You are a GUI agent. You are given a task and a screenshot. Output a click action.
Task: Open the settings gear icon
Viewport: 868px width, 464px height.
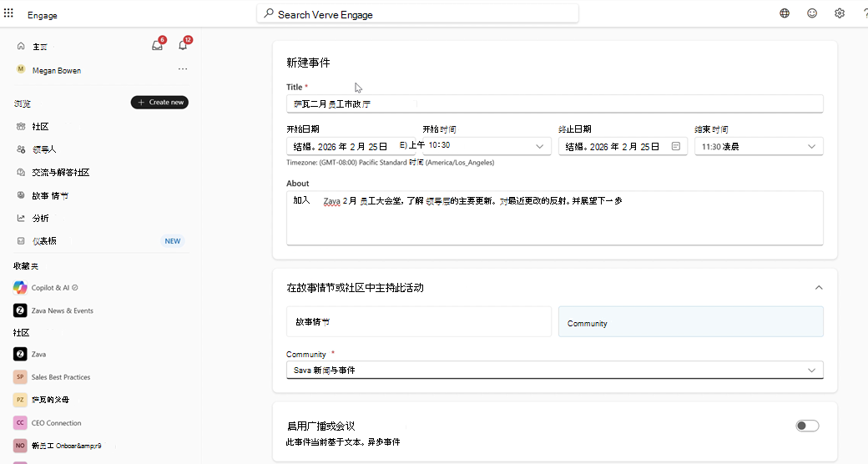pyautogui.click(x=840, y=13)
